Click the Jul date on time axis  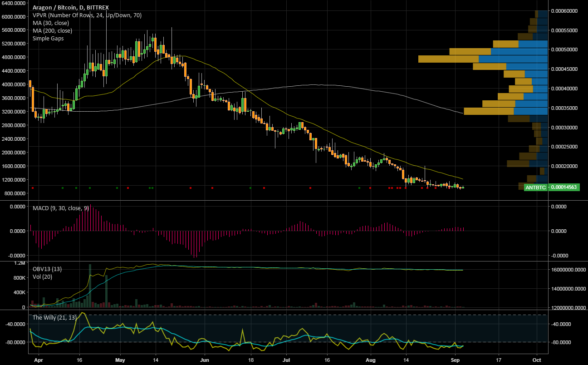(x=287, y=360)
